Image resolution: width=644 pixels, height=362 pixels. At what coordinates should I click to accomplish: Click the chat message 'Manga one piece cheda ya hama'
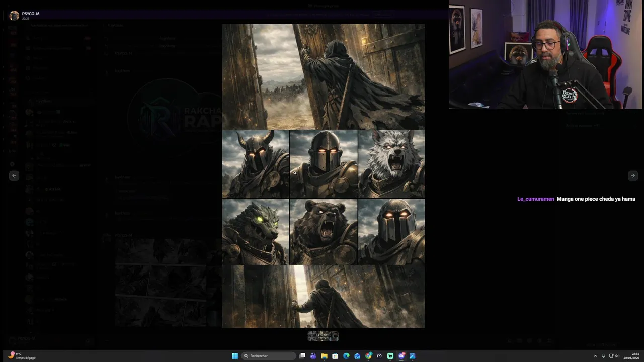coord(596,199)
